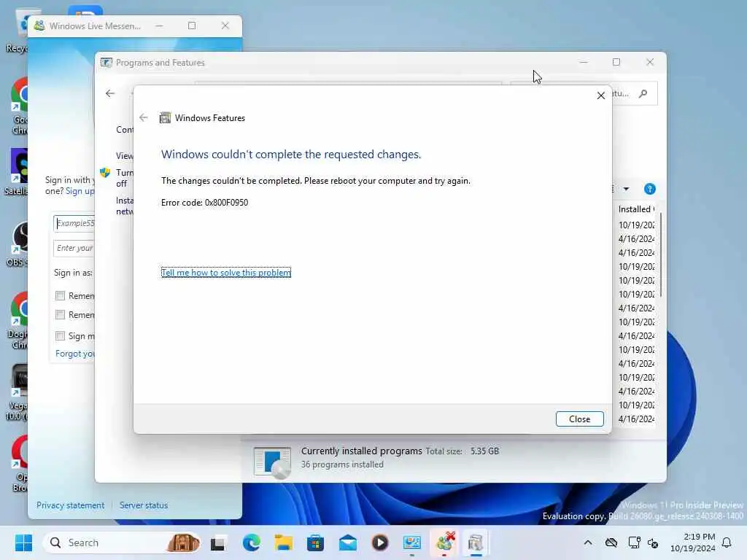Focus the Messenger email address field
Viewport: 747px width, 560px height.
click(74, 223)
